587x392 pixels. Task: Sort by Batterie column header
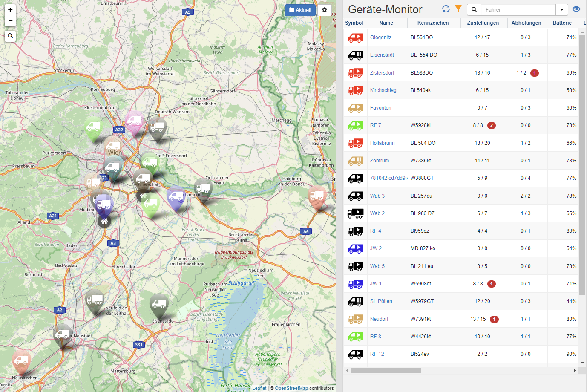click(562, 23)
